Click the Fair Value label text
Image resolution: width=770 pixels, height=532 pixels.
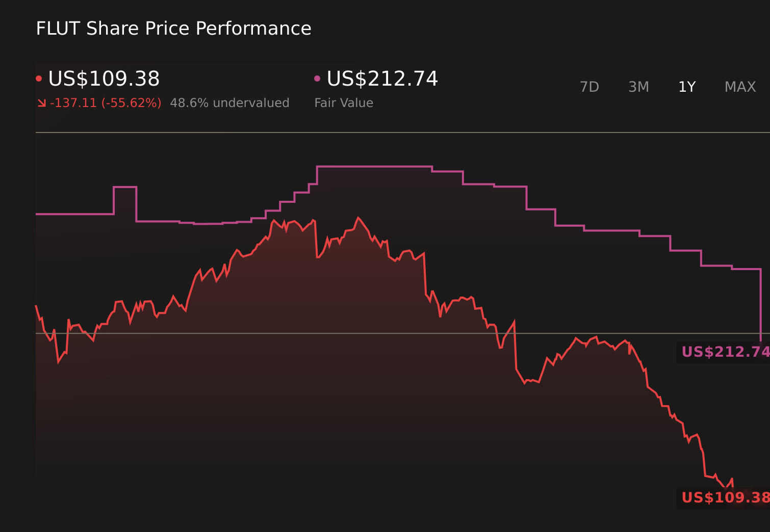point(343,102)
